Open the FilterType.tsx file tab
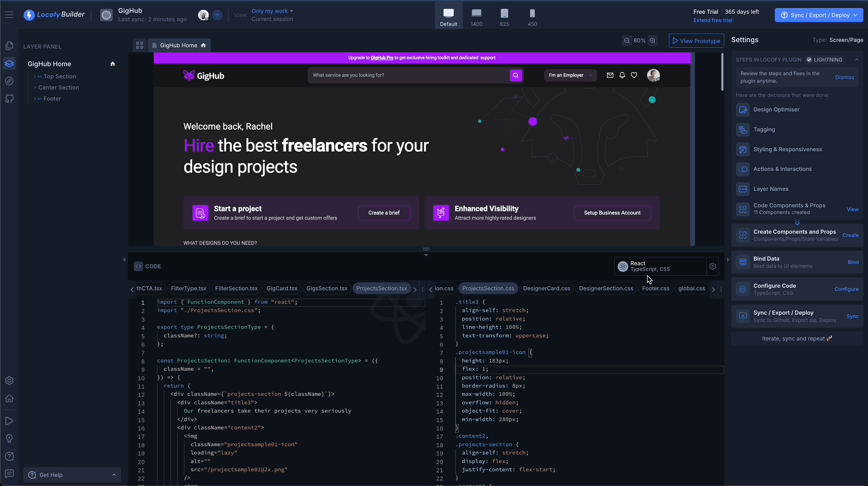Image resolution: width=868 pixels, height=486 pixels. [188, 288]
